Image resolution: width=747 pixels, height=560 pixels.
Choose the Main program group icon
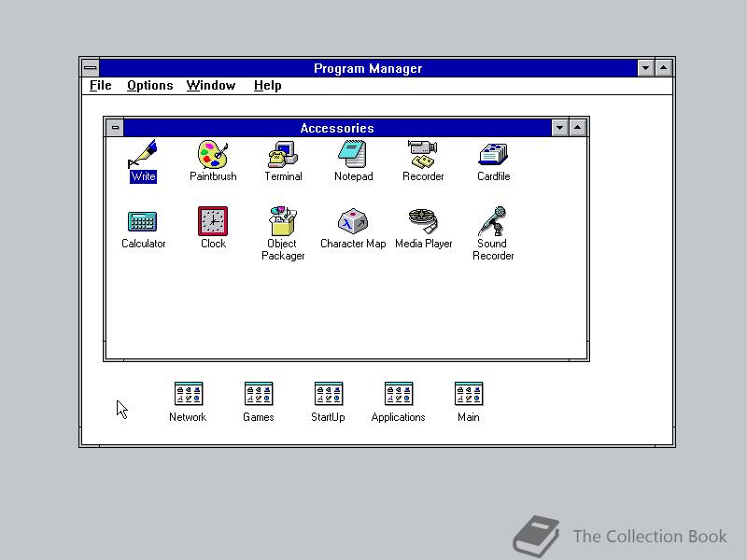pos(469,394)
